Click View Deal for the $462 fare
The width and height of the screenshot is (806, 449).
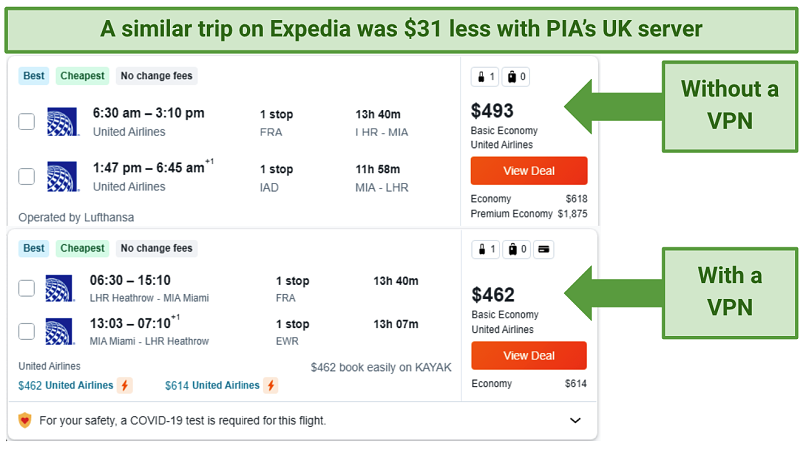[529, 355]
